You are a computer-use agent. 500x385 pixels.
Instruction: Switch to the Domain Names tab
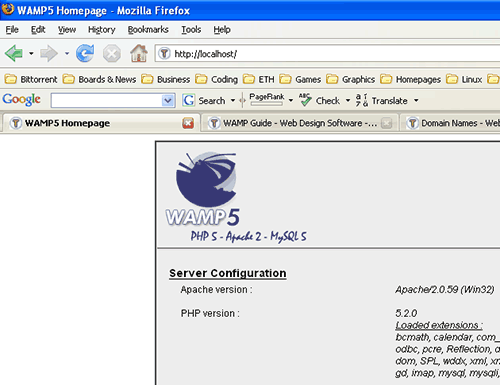pyautogui.click(x=450, y=123)
